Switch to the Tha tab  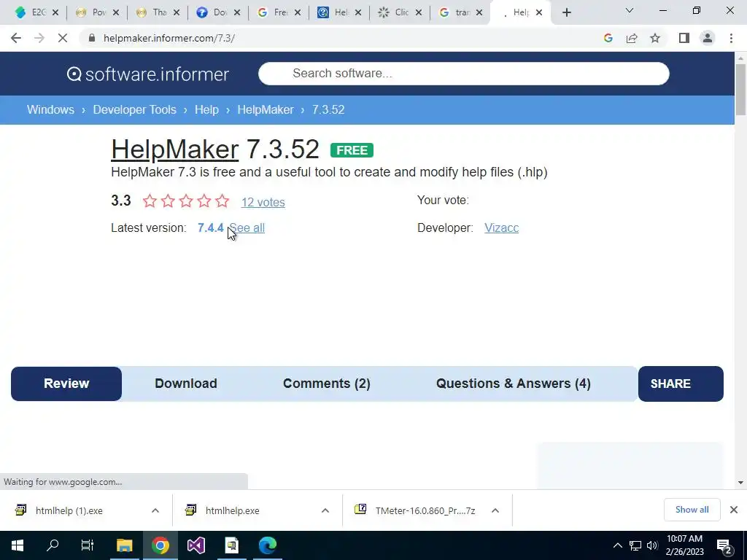pyautogui.click(x=152, y=12)
